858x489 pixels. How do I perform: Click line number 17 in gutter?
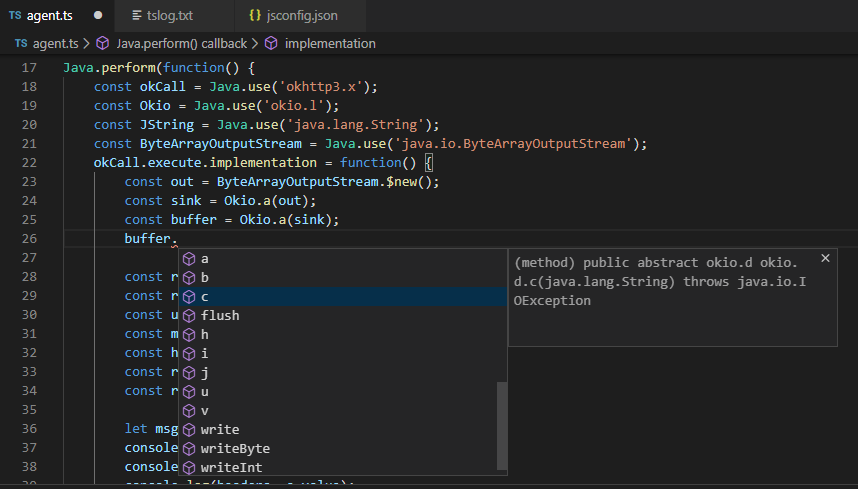(x=29, y=68)
